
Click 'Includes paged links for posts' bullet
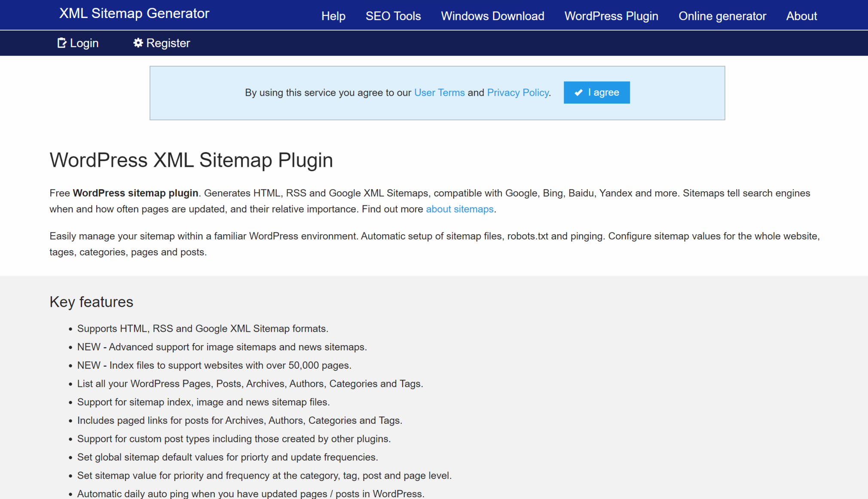[x=240, y=421]
